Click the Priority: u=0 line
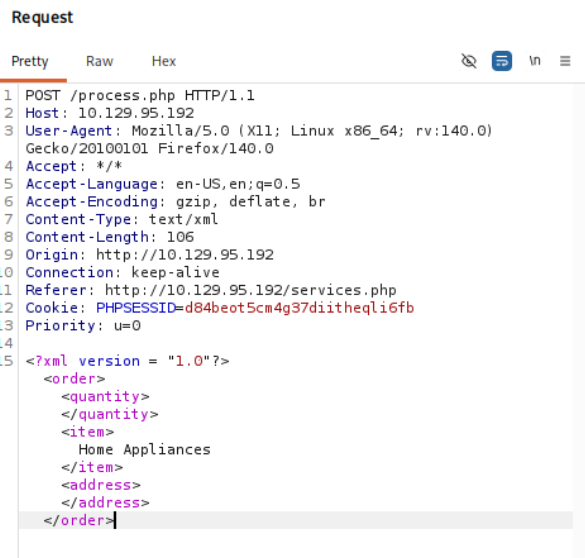Viewport: 585px width, 558px height. pyautogui.click(x=83, y=326)
